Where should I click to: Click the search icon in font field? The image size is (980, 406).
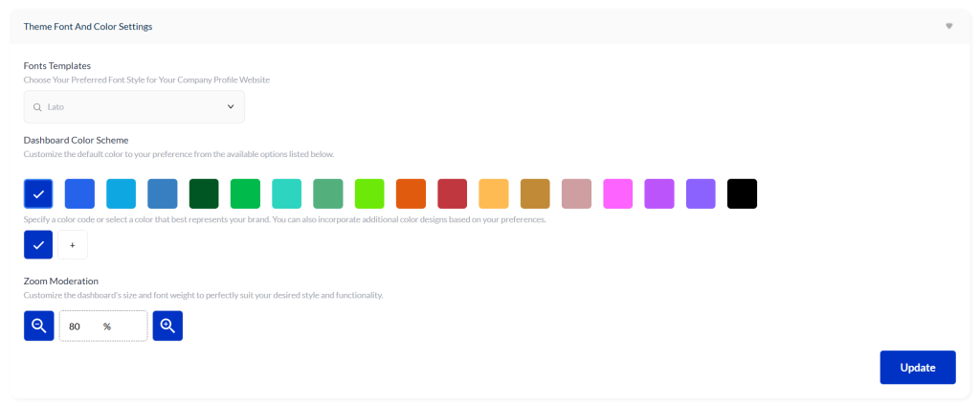coord(37,107)
